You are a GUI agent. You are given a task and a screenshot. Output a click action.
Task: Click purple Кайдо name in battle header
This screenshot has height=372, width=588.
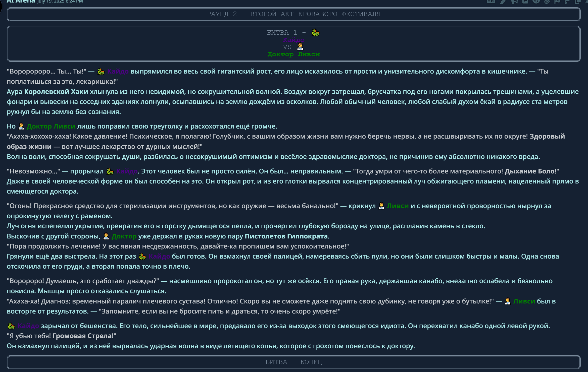pyautogui.click(x=293, y=40)
